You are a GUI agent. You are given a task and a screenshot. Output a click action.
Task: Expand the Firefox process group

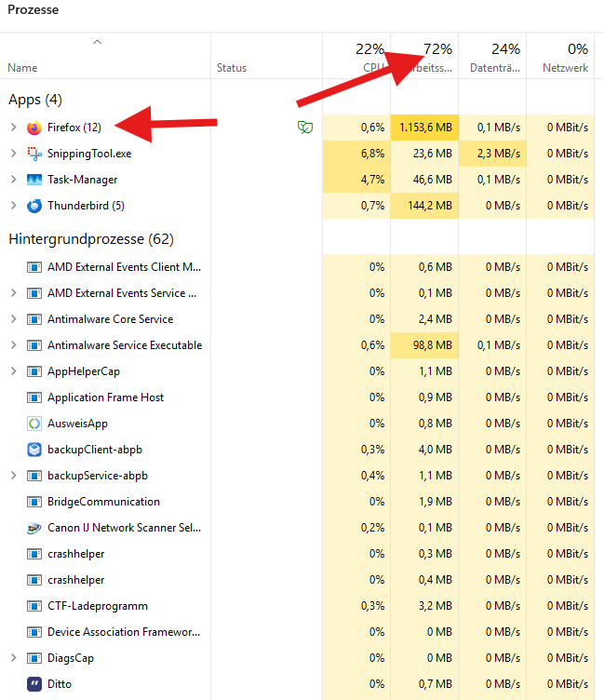[13, 127]
